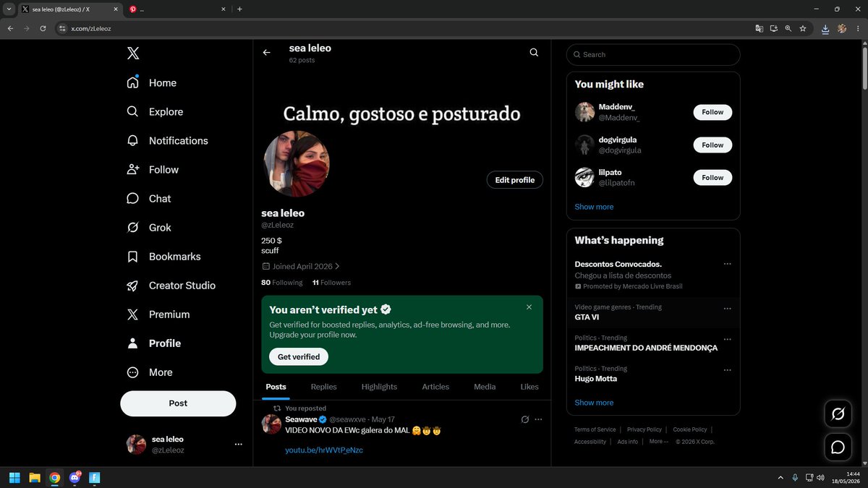Select the Posts tab
Screen dimensions: 868x488
click(276, 387)
